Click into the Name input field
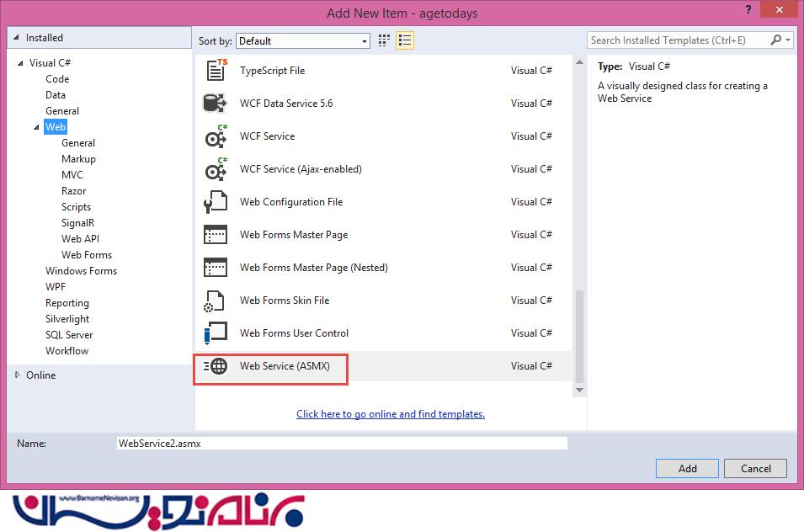This screenshot has width=804, height=532. tap(342, 444)
